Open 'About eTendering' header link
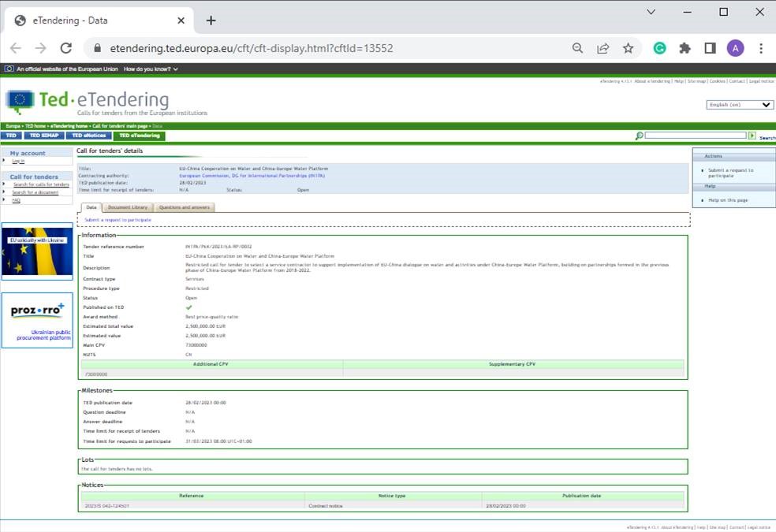 point(652,81)
